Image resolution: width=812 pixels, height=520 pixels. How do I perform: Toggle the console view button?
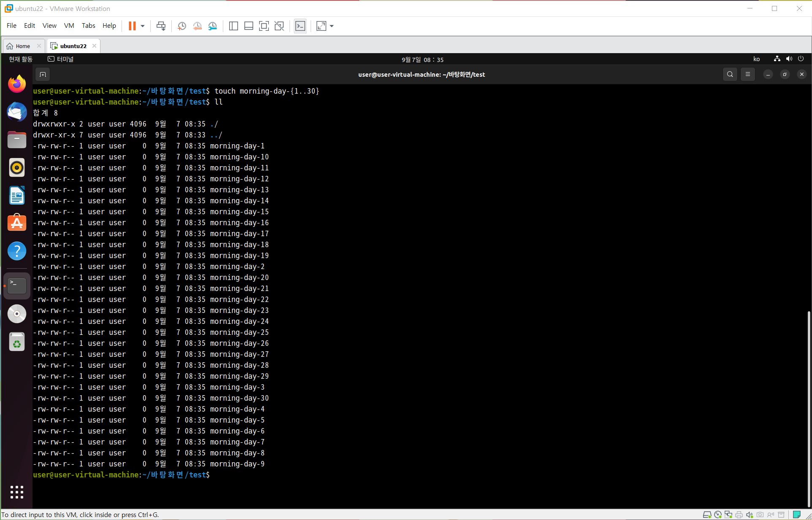click(300, 26)
